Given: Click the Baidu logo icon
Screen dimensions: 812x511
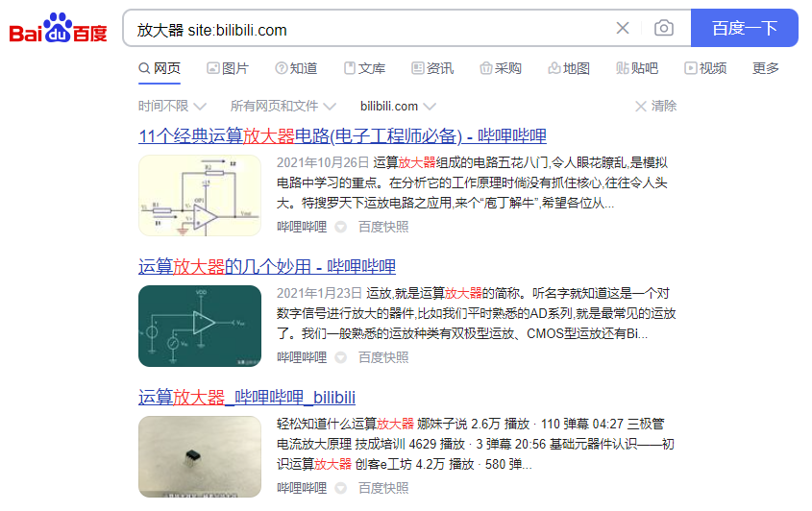Looking at the screenshot, I should 58,29.
